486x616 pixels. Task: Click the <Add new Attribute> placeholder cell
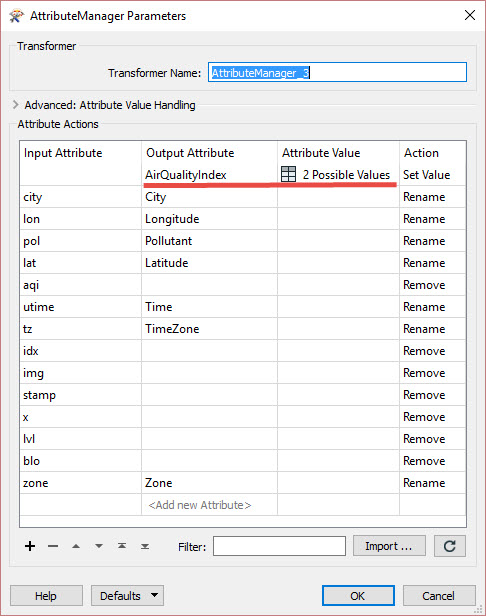pos(209,504)
